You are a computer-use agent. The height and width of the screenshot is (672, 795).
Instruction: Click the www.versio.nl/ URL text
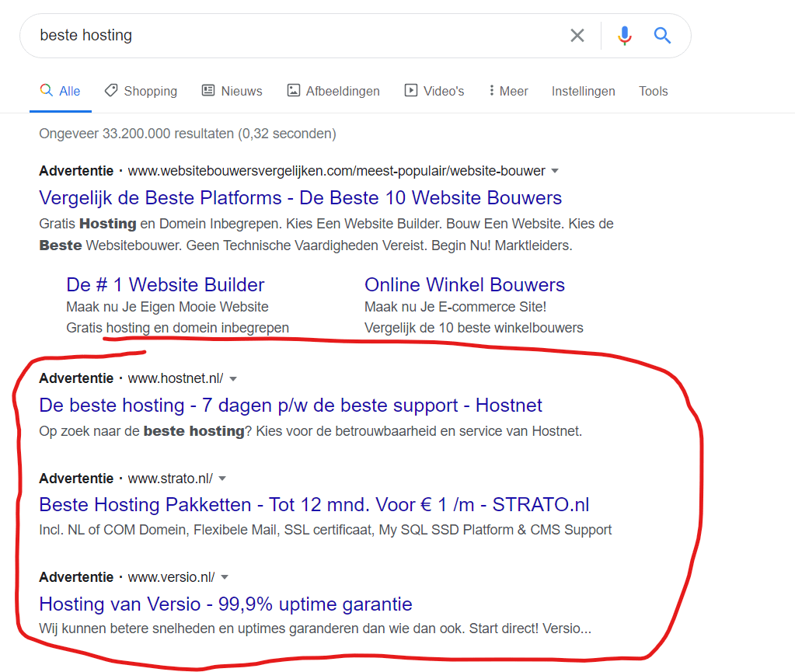172,577
